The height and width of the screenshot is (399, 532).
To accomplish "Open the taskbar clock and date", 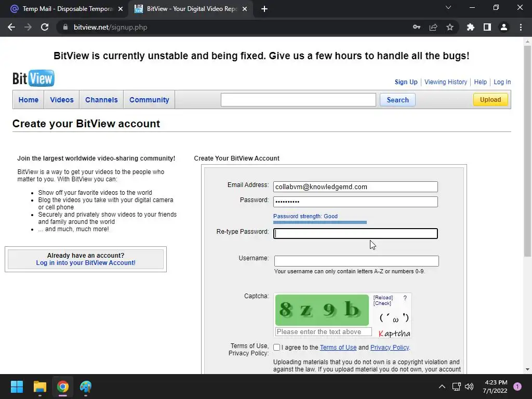I will tap(495, 387).
